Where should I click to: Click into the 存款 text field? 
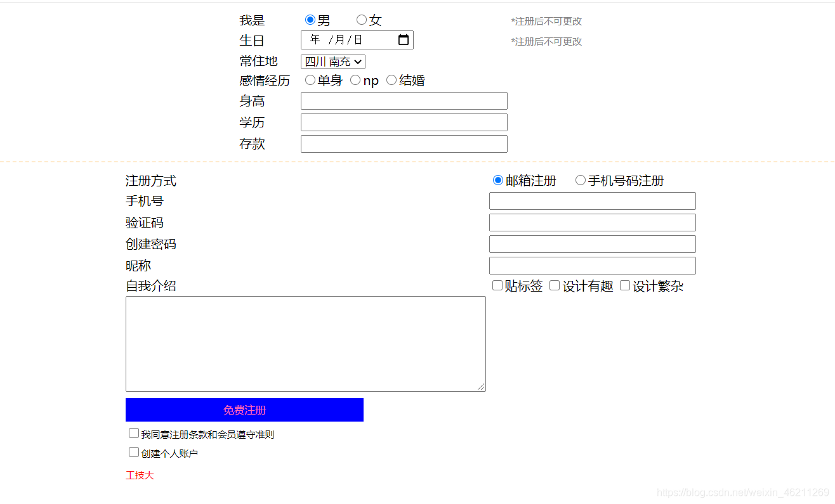tap(404, 144)
